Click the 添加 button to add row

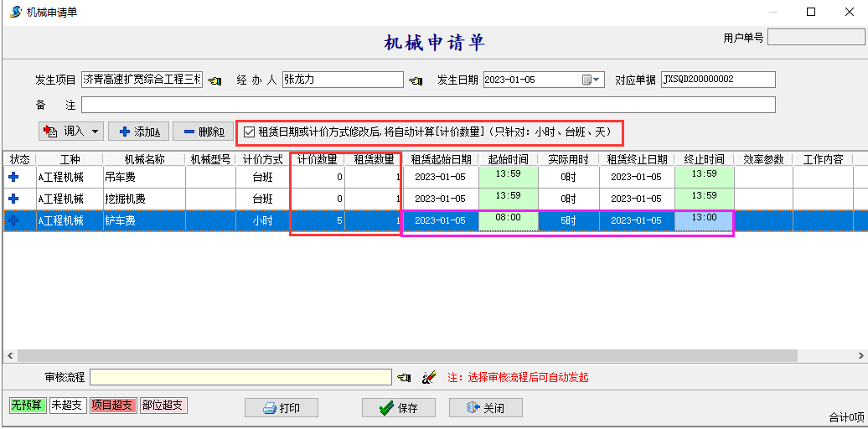139,132
